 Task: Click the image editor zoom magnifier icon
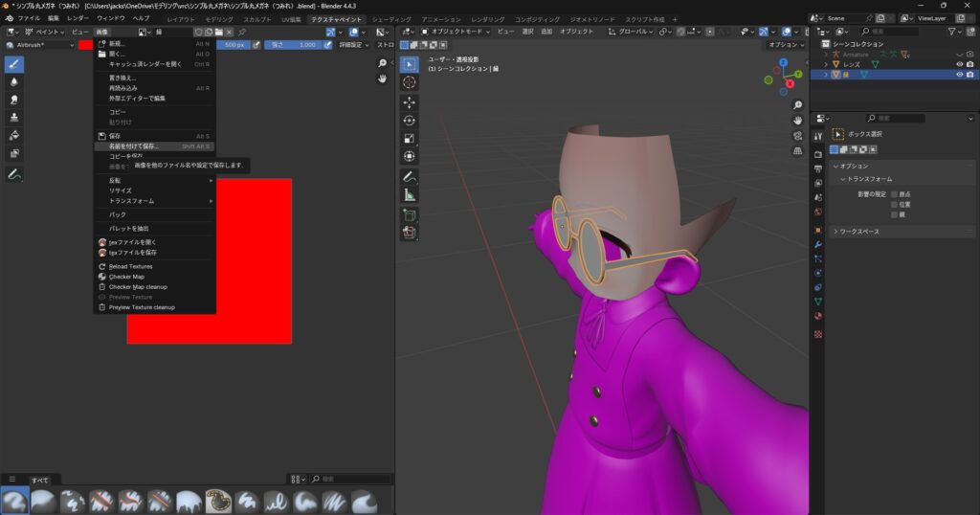coord(383,63)
